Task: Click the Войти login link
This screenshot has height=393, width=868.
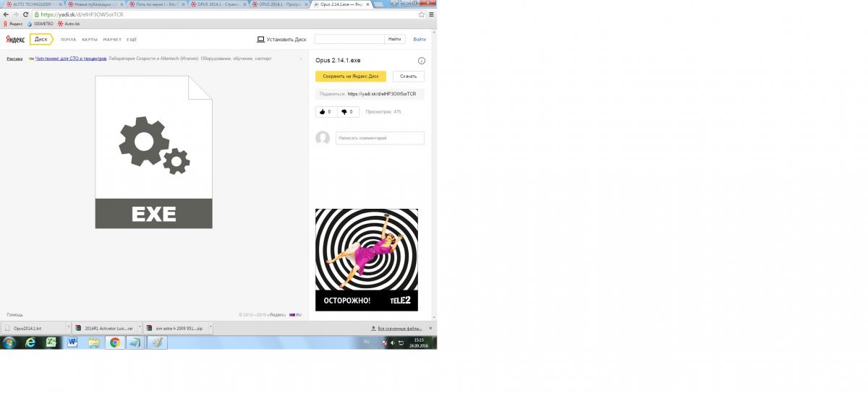Action: (420, 39)
